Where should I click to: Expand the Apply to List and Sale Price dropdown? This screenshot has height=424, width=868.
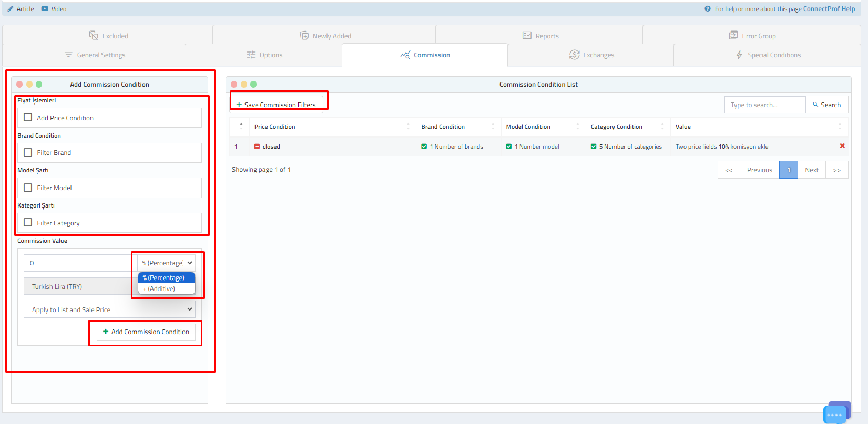(109, 309)
